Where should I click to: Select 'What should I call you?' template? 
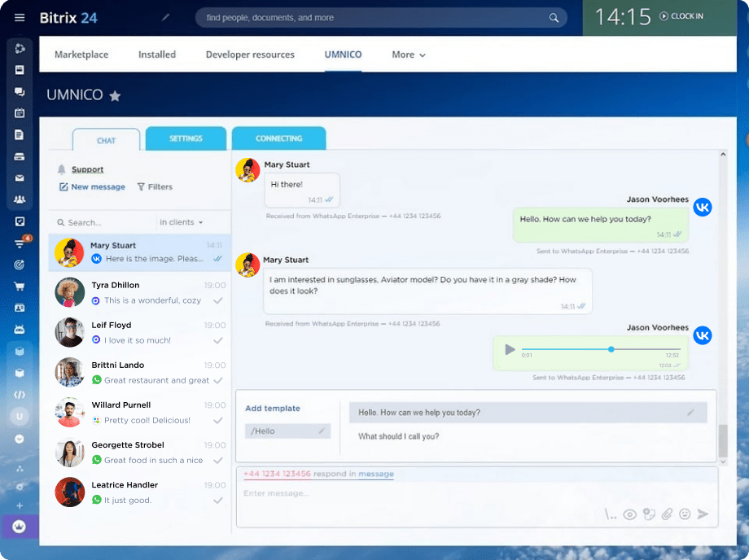(398, 436)
